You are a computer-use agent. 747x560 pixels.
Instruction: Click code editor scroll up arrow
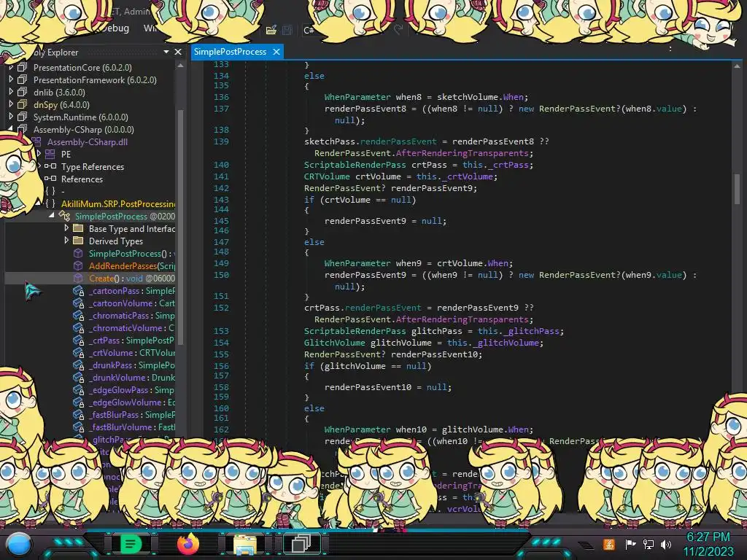[737, 66]
